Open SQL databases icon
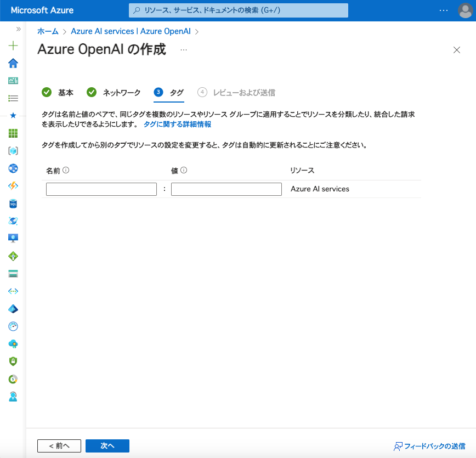This screenshot has width=476, height=458. point(13,203)
